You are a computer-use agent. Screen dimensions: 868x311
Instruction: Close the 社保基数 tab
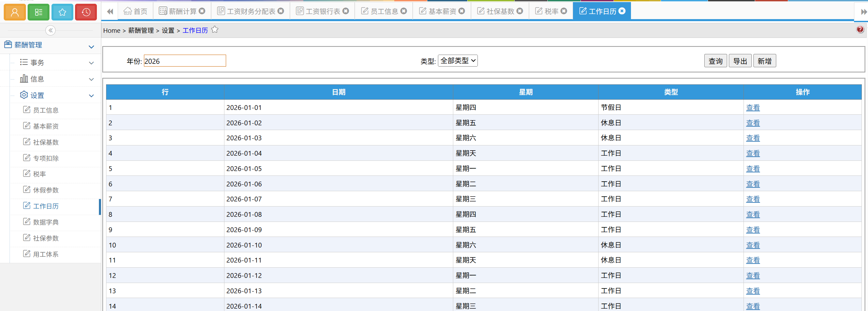[x=519, y=11]
